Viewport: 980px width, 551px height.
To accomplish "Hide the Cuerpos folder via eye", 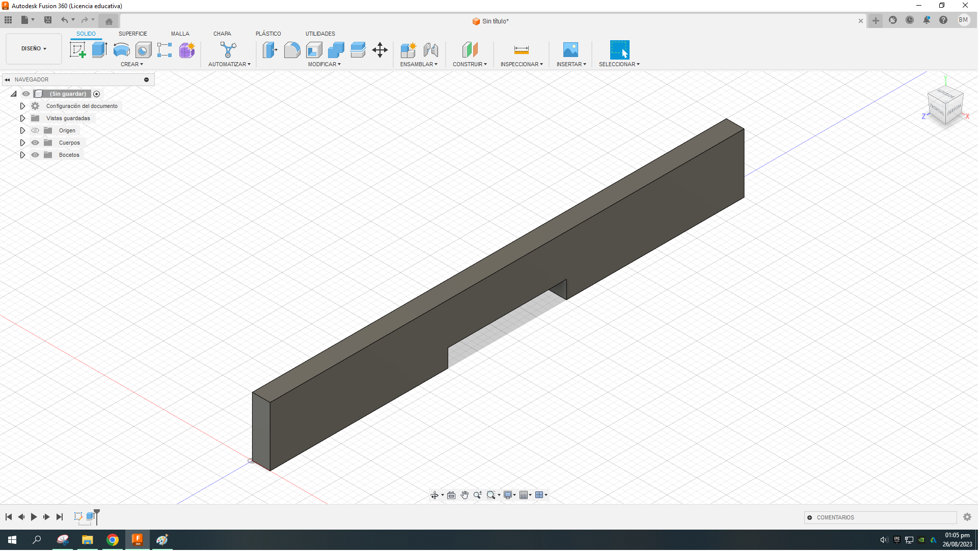I will (35, 143).
